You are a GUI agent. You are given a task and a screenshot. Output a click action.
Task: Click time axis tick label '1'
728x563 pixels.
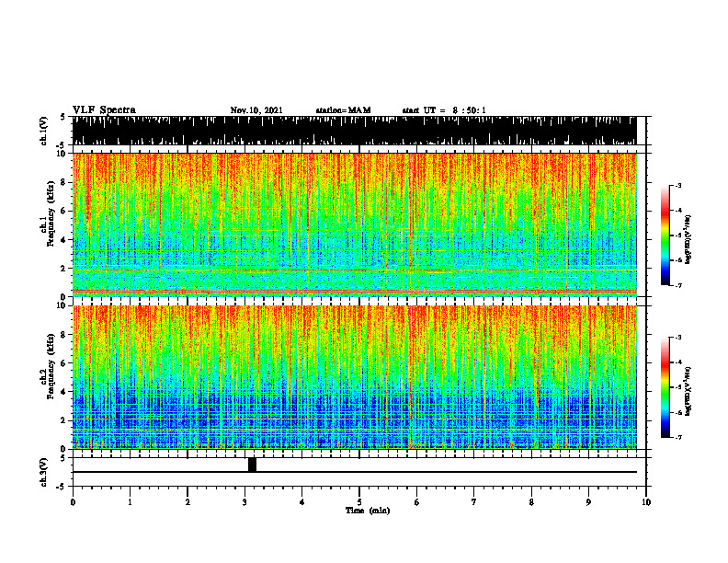click(130, 502)
